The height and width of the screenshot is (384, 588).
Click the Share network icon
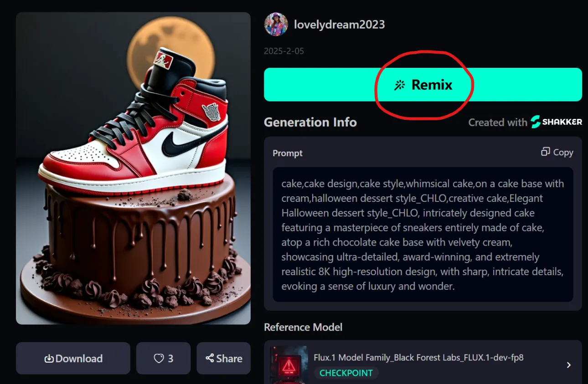(x=210, y=358)
